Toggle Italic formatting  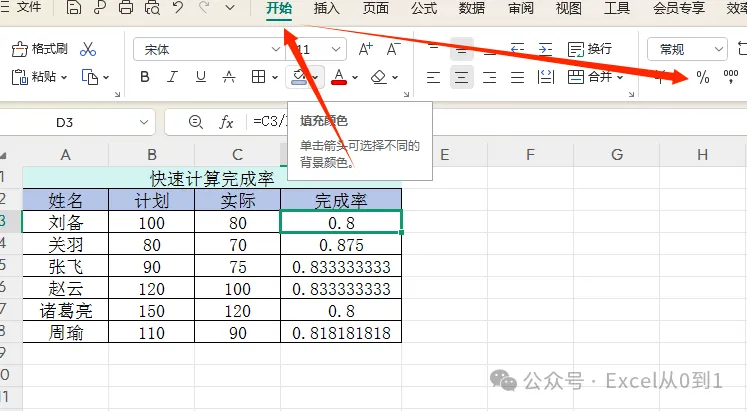pos(172,77)
